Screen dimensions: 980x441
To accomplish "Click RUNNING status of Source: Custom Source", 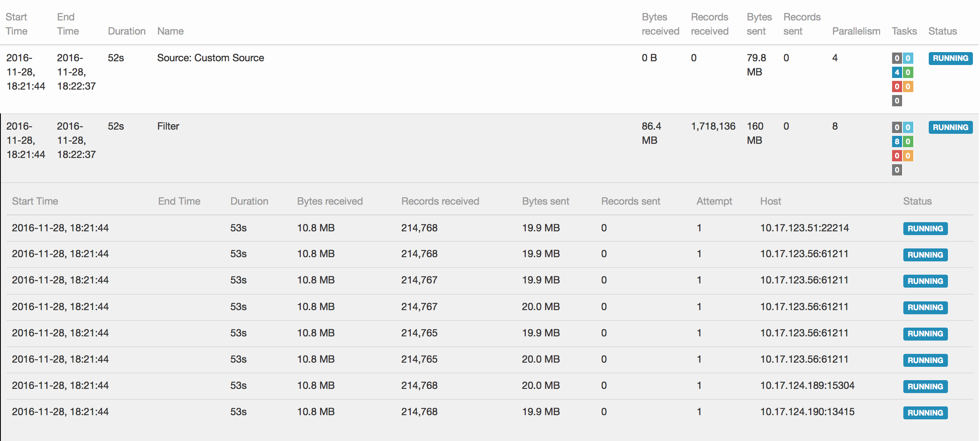I will [x=950, y=58].
